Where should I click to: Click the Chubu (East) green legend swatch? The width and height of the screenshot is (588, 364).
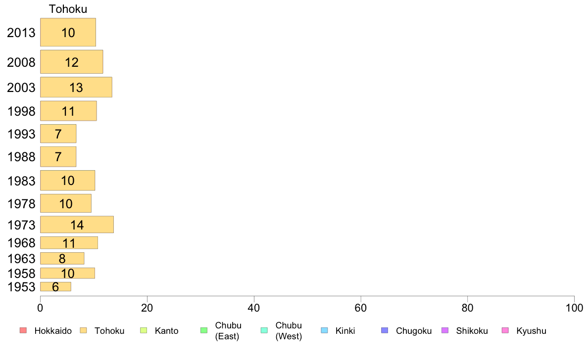point(204,330)
